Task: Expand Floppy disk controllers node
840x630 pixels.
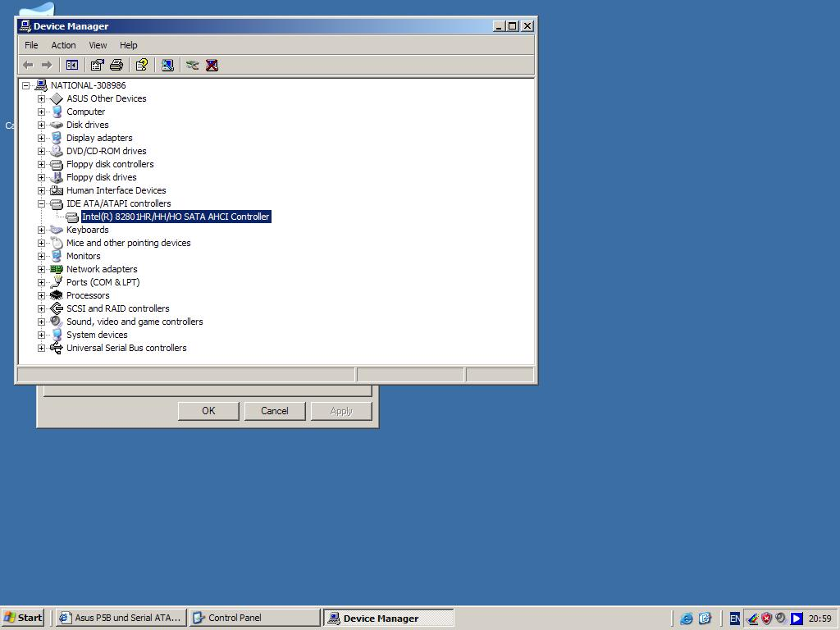Action: [x=41, y=164]
